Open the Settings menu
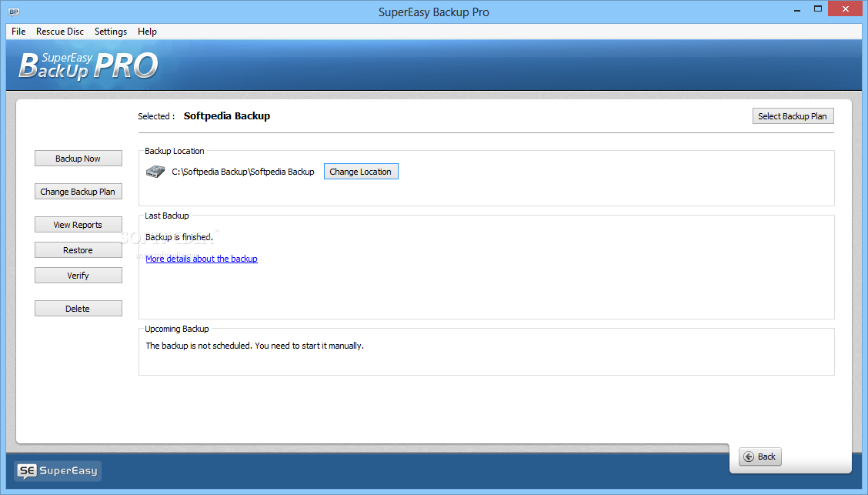Image resolution: width=868 pixels, height=495 pixels. pos(111,32)
